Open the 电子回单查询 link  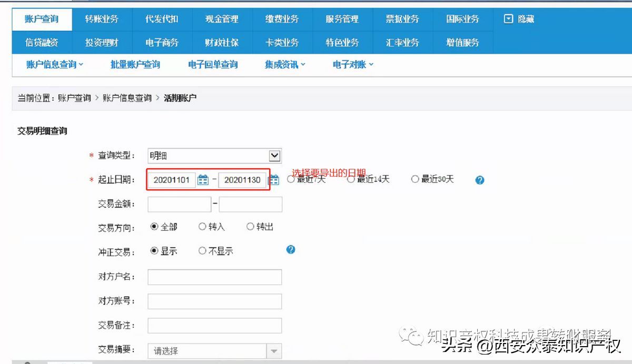pyautogui.click(x=213, y=65)
